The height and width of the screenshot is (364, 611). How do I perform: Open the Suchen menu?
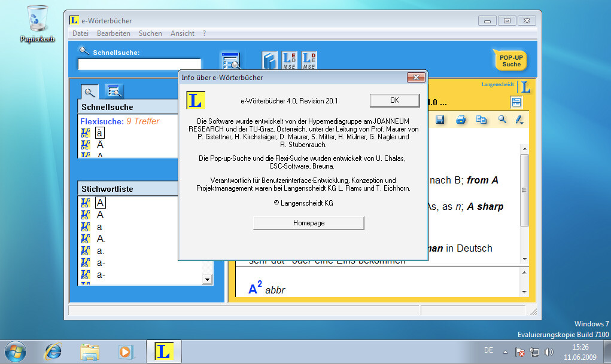tap(150, 33)
